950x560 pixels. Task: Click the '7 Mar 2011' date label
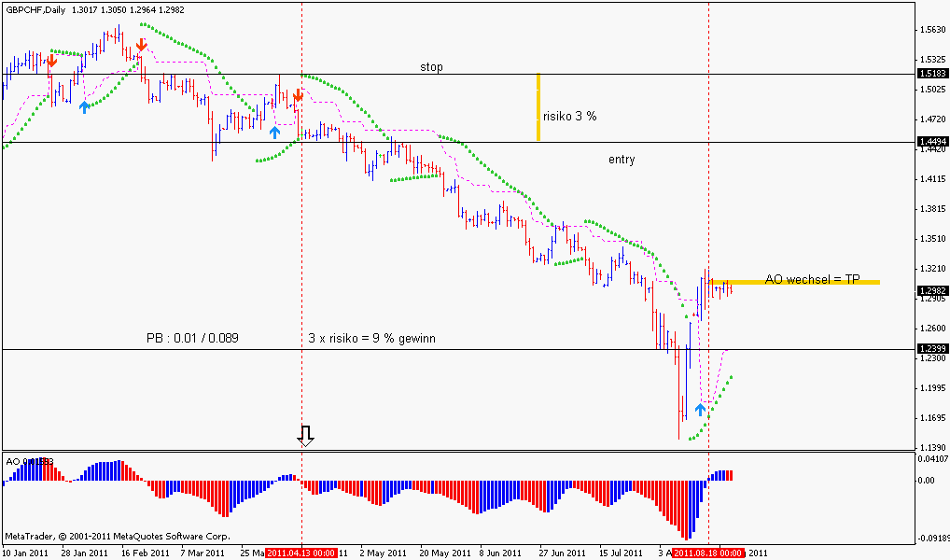pyautogui.click(x=203, y=553)
